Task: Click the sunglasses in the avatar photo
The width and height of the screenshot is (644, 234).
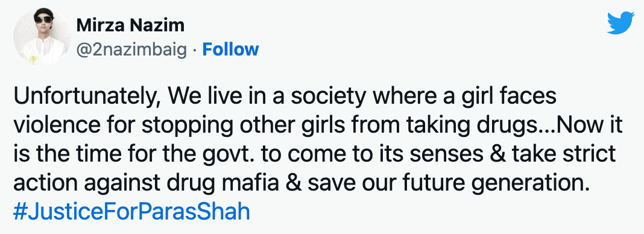Action: click(43, 19)
